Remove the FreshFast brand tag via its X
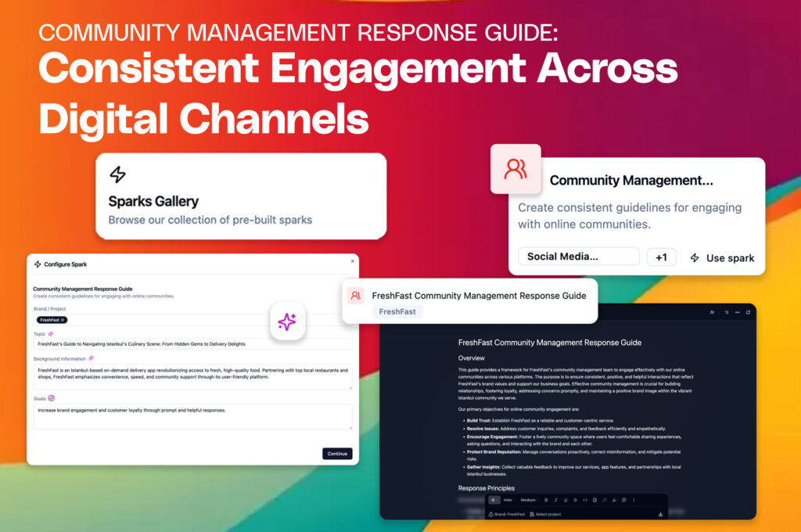The width and height of the screenshot is (801, 532). pos(63,320)
